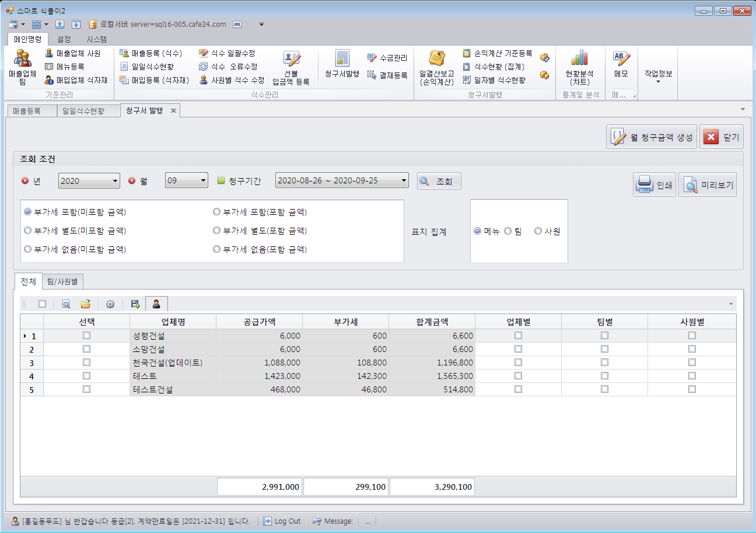Open 매입등록 (식자재) command
756x533 pixels.
click(x=155, y=80)
